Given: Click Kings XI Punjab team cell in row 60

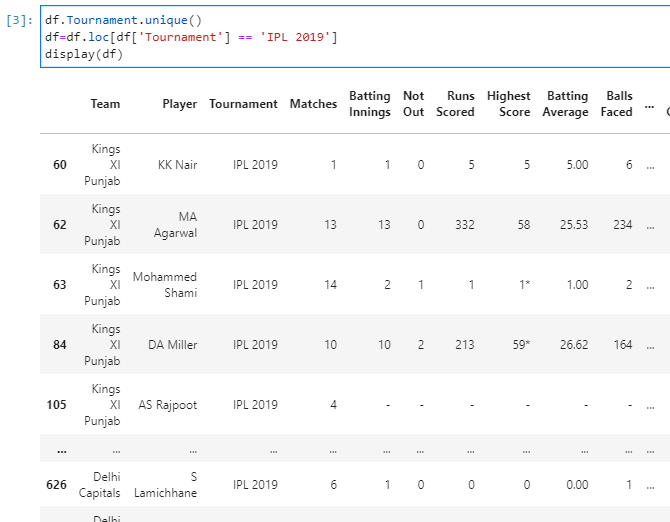Looking at the screenshot, I should click(x=103, y=165).
